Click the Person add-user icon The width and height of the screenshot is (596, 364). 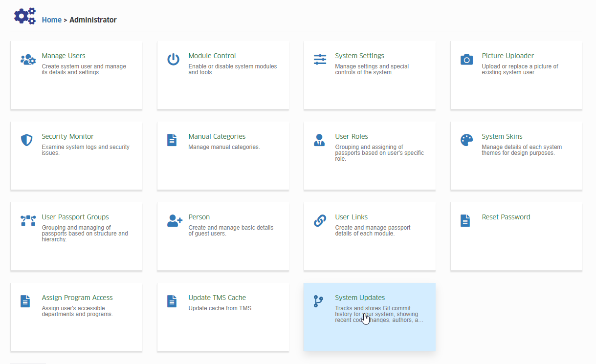175,221
